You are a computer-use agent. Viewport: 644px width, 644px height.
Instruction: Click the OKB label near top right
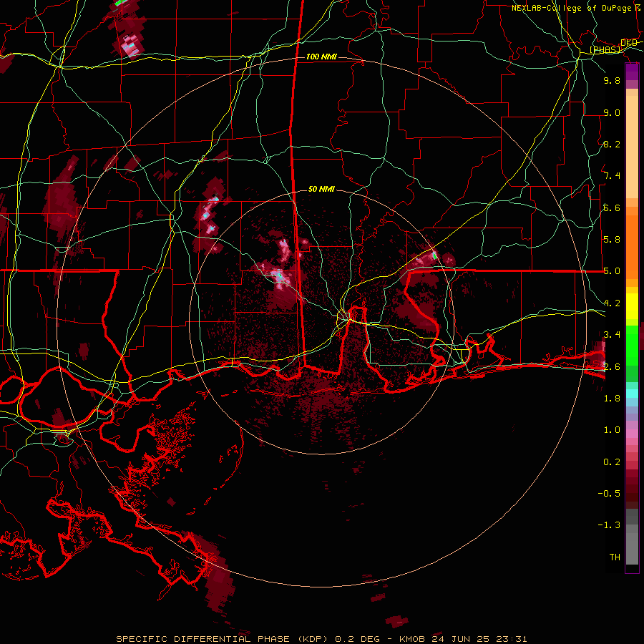tap(628, 43)
